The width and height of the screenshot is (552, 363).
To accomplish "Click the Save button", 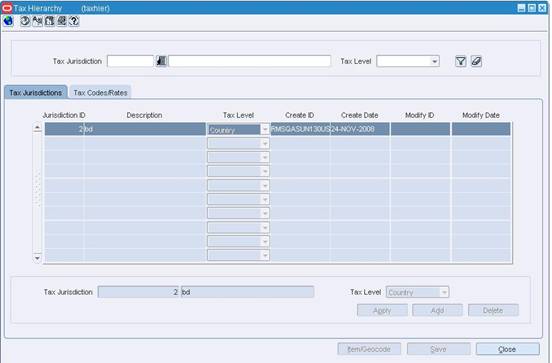I will tap(438, 349).
